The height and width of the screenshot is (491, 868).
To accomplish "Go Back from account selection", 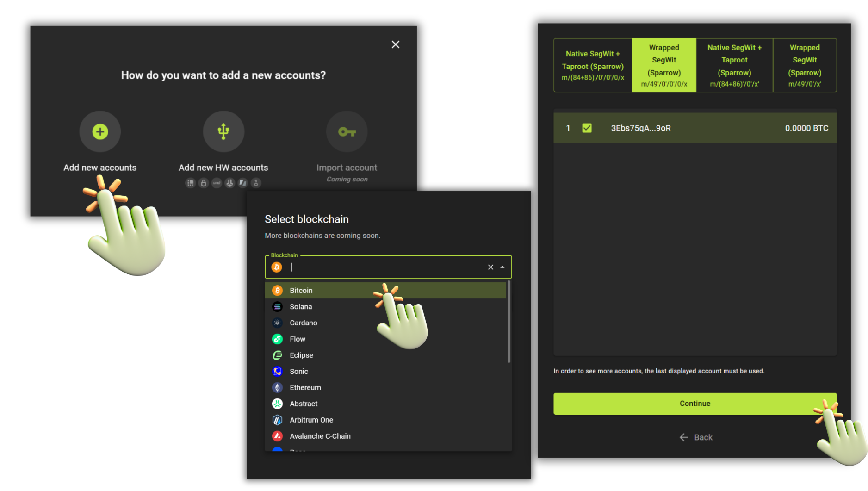I will coord(696,437).
